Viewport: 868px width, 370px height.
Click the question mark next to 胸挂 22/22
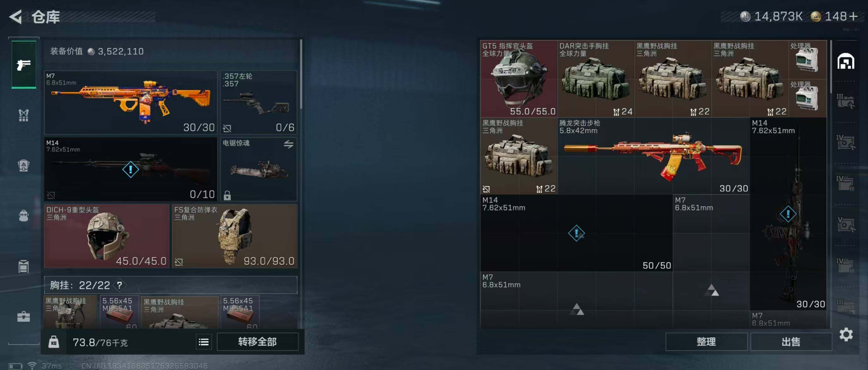[119, 285]
